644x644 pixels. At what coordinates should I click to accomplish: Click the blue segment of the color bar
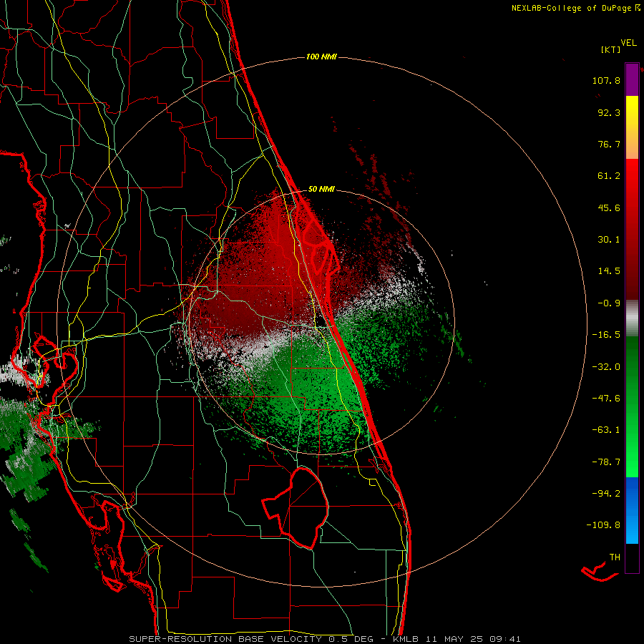coord(632,510)
